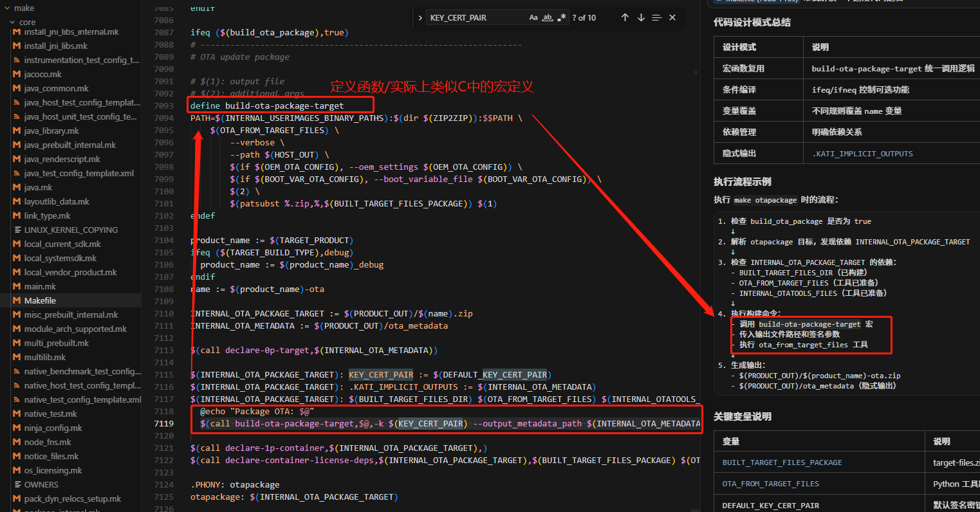Click the M icon beside java_prebuilt_internal.mk

[17, 145]
